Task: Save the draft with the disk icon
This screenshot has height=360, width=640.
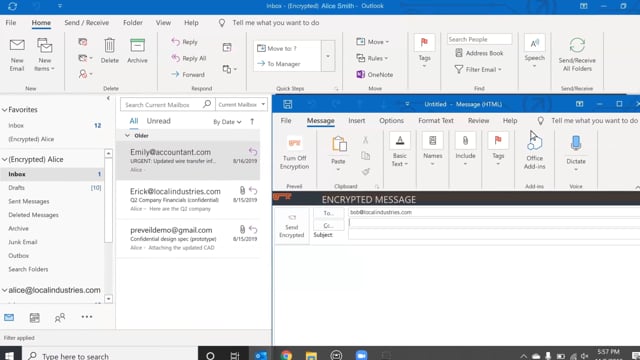Action: point(287,104)
